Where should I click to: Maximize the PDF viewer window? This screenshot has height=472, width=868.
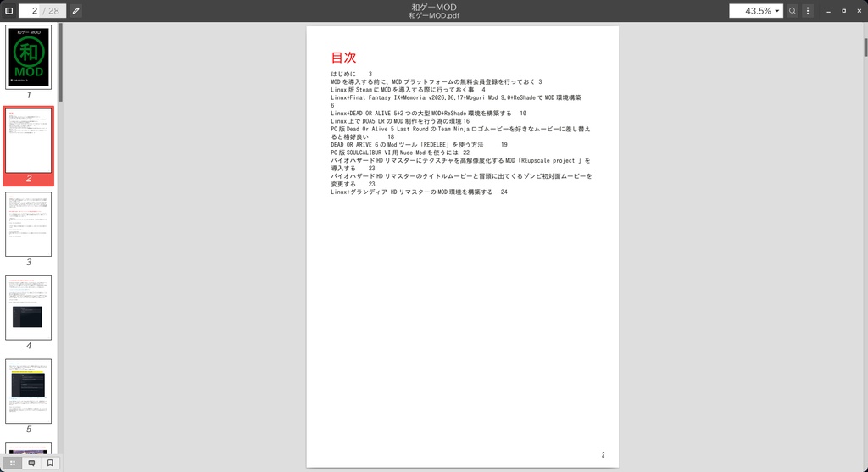coord(843,10)
